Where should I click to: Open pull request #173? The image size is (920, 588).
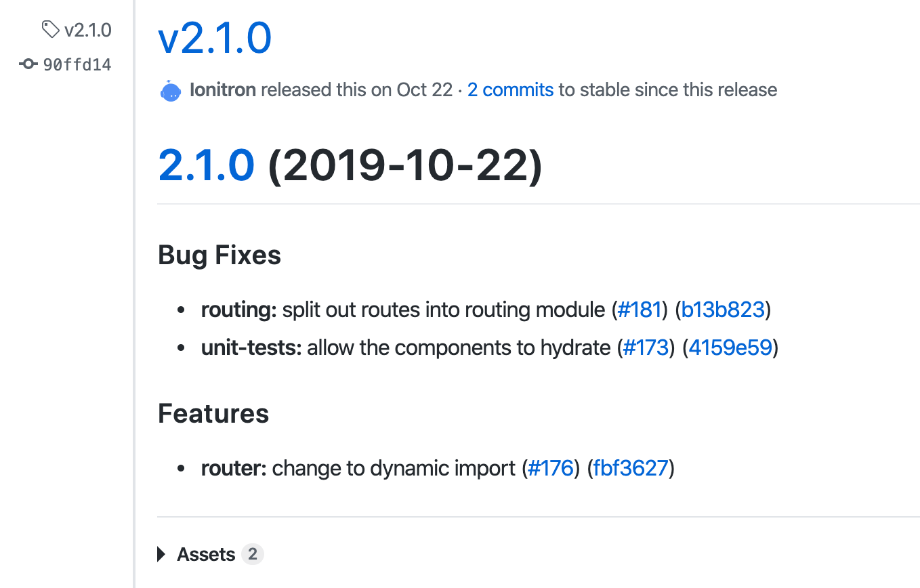click(x=646, y=348)
